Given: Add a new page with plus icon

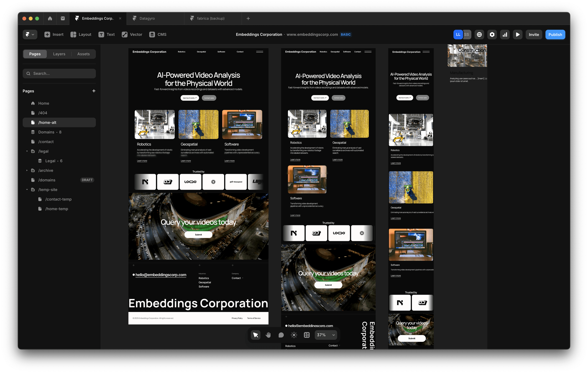Looking at the screenshot, I should [x=94, y=91].
